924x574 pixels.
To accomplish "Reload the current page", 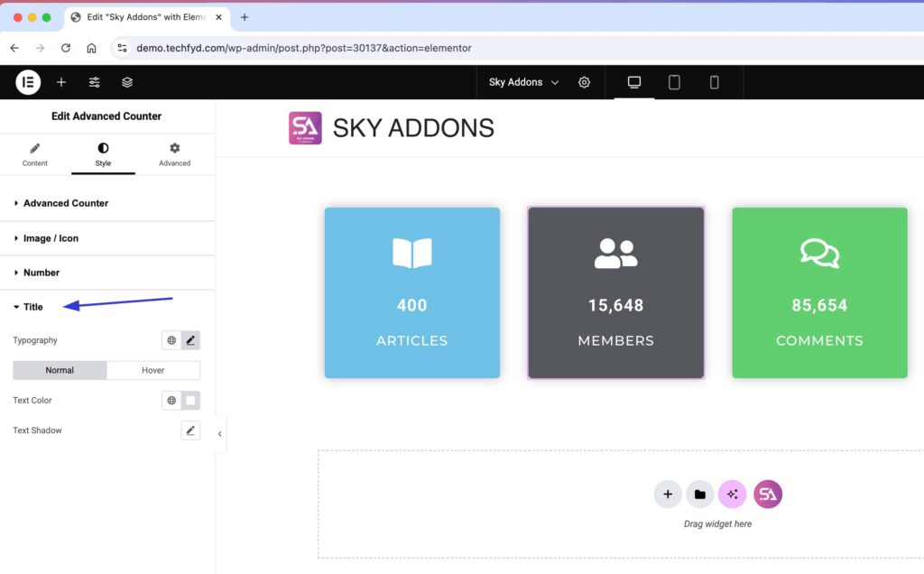I will coord(65,49).
